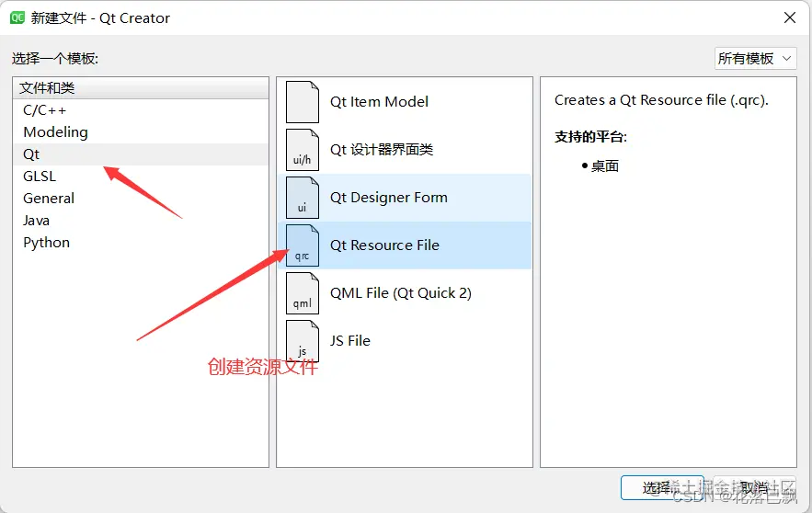This screenshot has width=812, height=513.
Task: Select the Python category
Action: click(141, 243)
